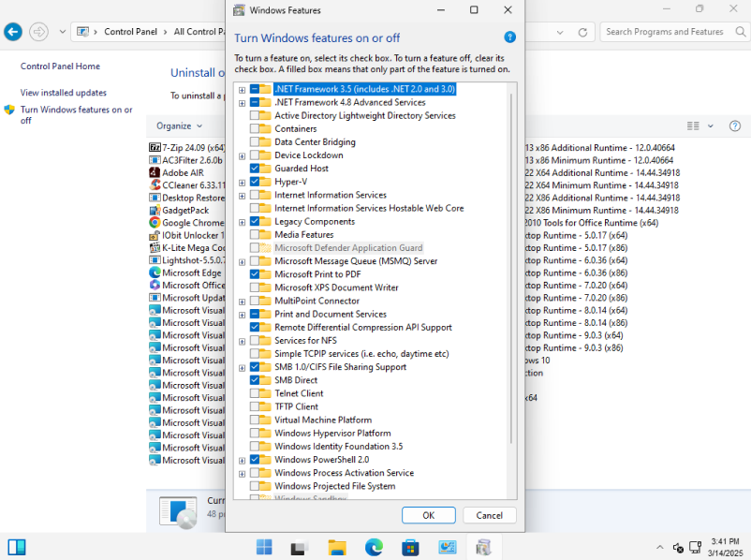The width and height of the screenshot is (751, 560).
Task: Uncheck Microsoft Print to PDF
Action: [x=255, y=274]
